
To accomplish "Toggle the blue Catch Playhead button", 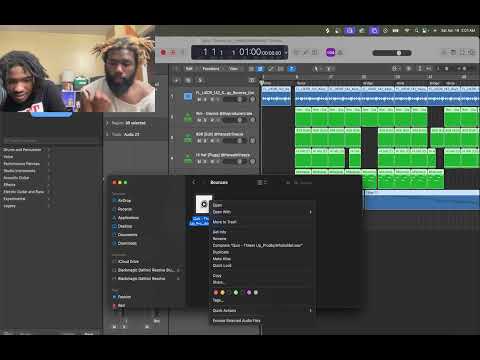I will [x=292, y=69].
